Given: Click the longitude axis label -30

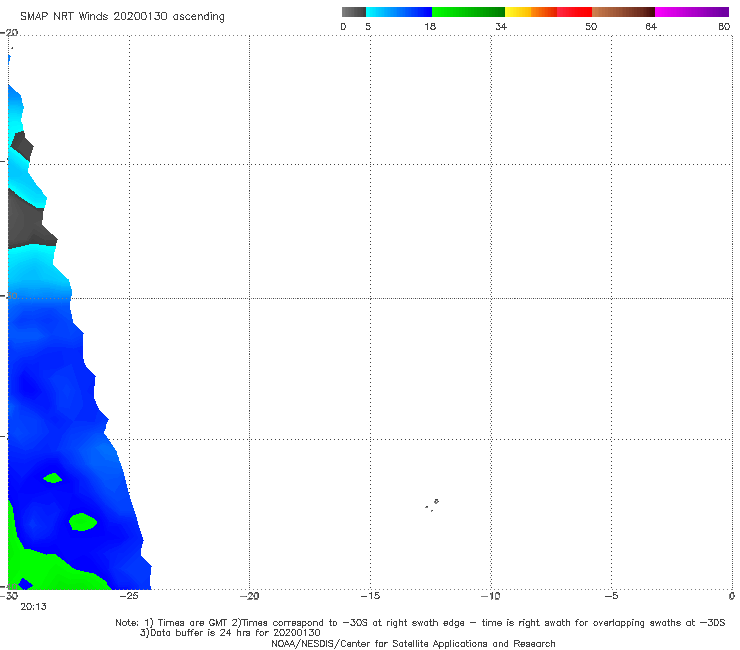Looking at the screenshot, I should (9, 596).
